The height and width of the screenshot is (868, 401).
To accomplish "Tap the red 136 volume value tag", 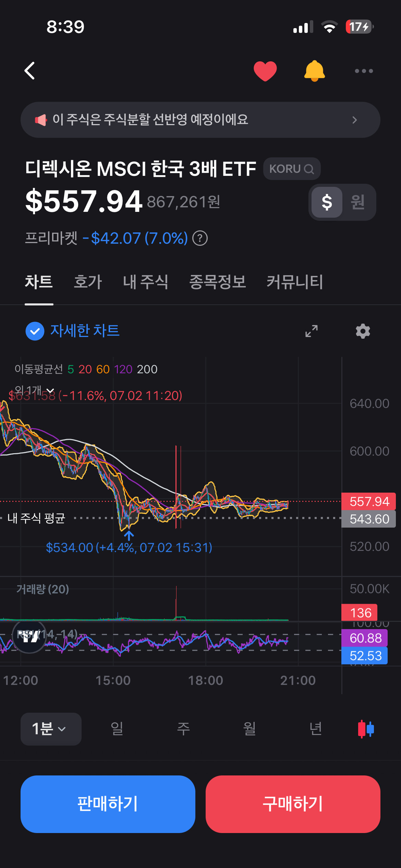I will point(360,613).
